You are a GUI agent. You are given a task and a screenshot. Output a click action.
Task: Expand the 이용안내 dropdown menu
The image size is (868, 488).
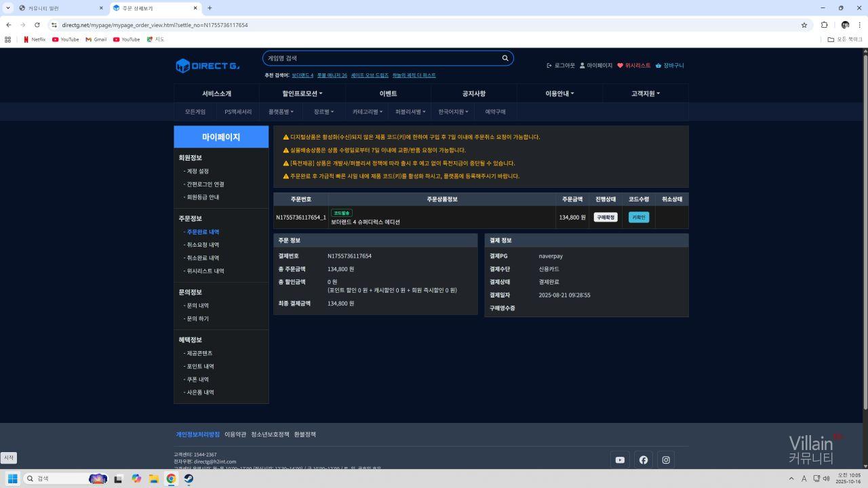click(559, 94)
